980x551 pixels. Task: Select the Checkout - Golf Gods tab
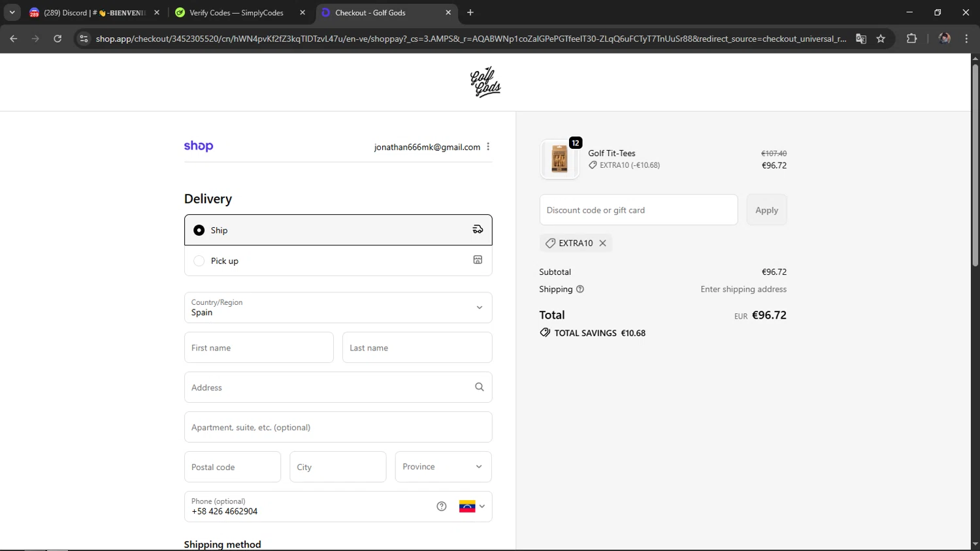coord(385,12)
